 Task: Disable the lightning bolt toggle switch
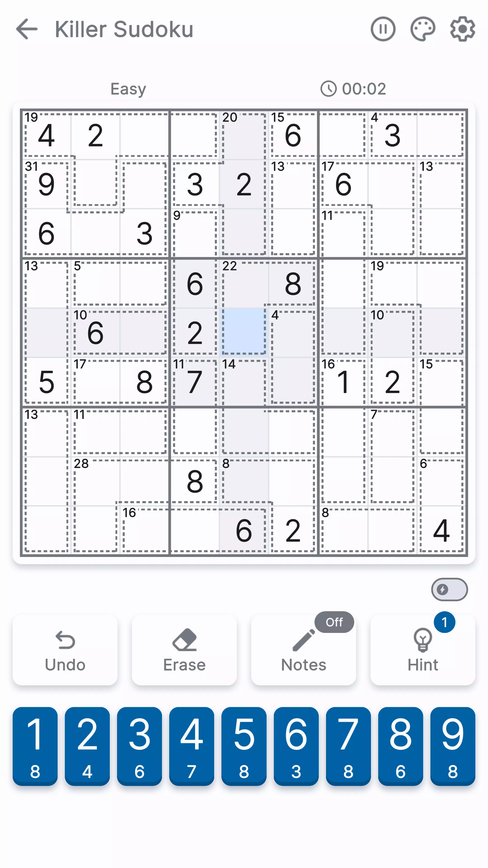click(x=449, y=590)
